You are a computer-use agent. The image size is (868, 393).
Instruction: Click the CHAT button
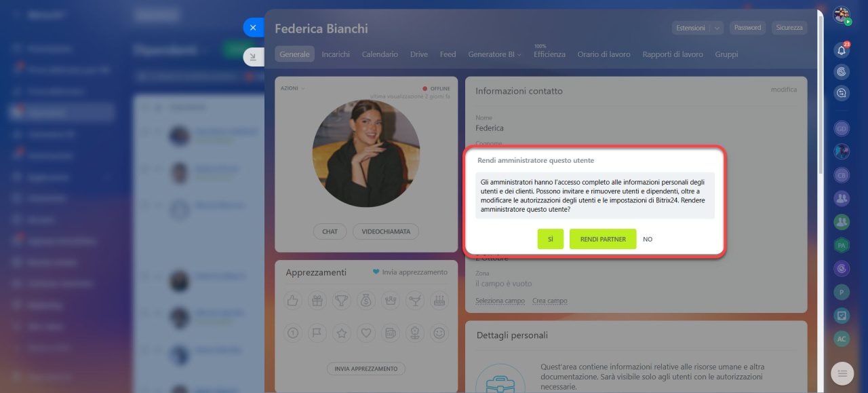330,231
